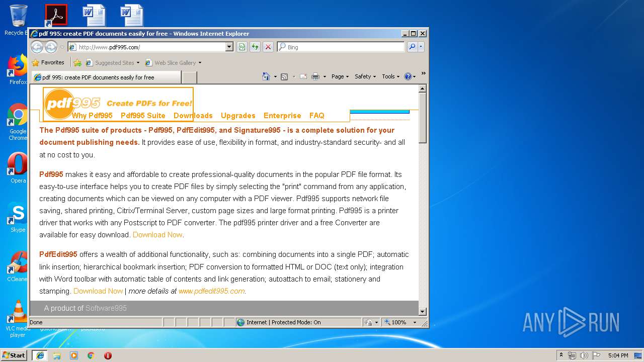The width and height of the screenshot is (644, 362).
Task: Click the Add to Favorites bar icon
Action: (77, 63)
